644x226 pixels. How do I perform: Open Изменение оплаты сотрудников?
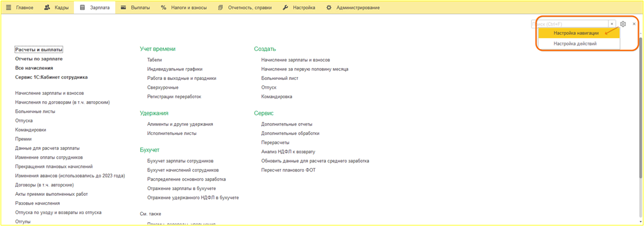coord(49,157)
